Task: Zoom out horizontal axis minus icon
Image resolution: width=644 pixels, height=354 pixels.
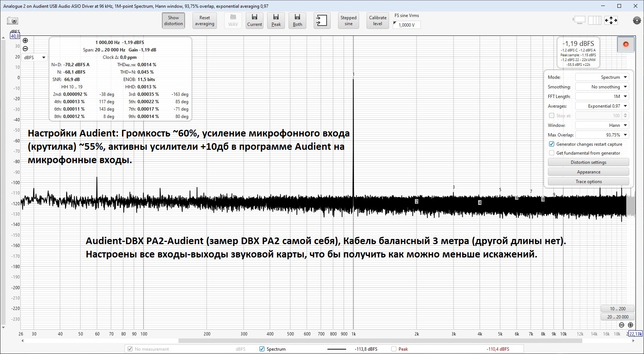Action: pyautogui.click(x=621, y=325)
